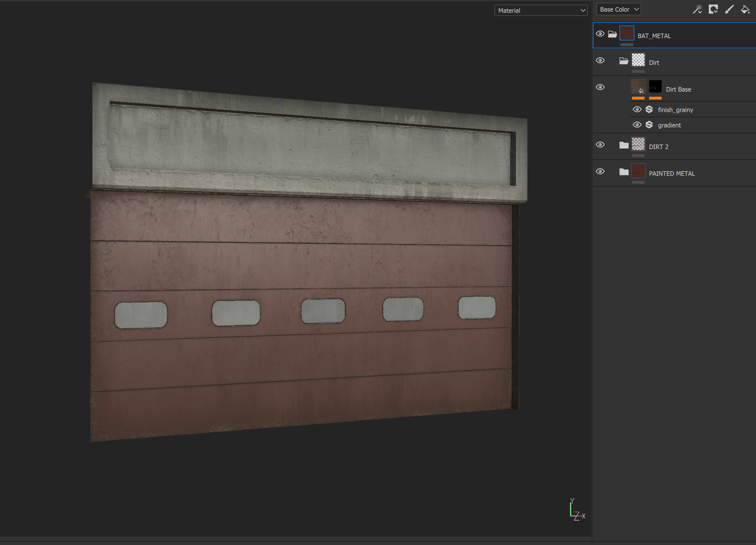Screen dimensions: 756x545
Task: Select the Dirt Base black mask thumbnail
Action: 655,87
